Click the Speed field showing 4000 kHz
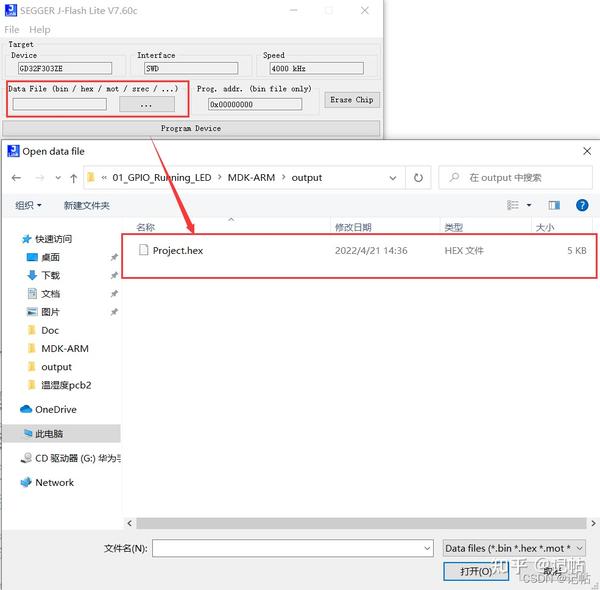Screen dimensions: 600x590 (x=316, y=68)
